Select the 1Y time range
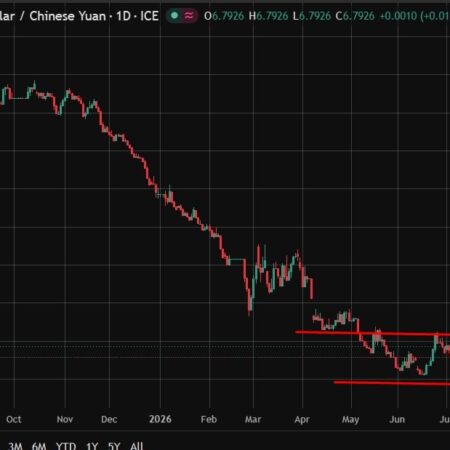 [92, 446]
